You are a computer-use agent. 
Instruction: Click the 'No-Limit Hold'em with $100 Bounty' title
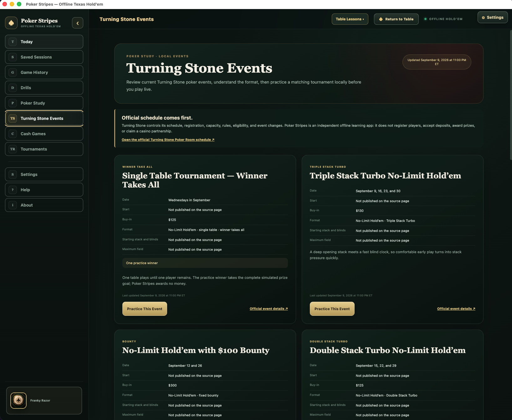[x=196, y=350]
